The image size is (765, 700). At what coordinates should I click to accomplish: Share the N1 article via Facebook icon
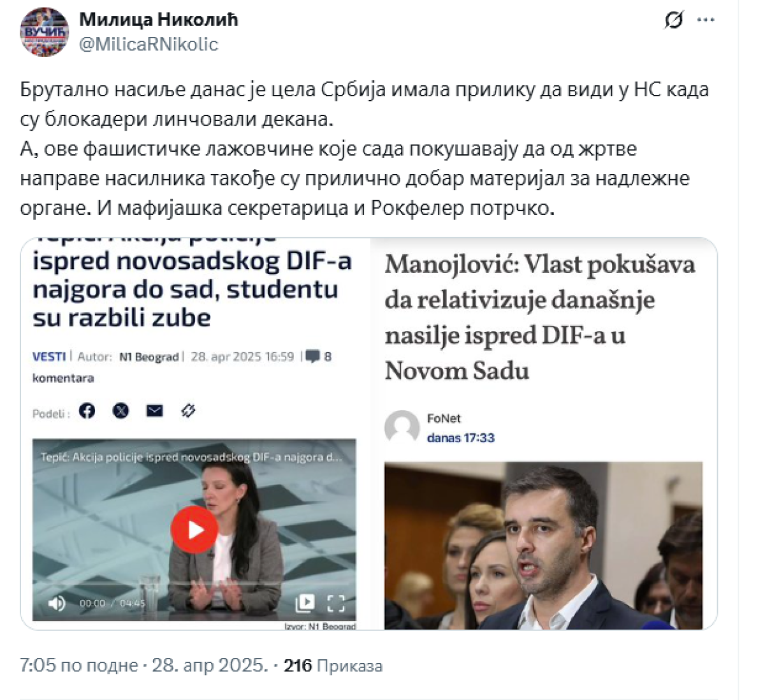pyautogui.click(x=87, y=411)
